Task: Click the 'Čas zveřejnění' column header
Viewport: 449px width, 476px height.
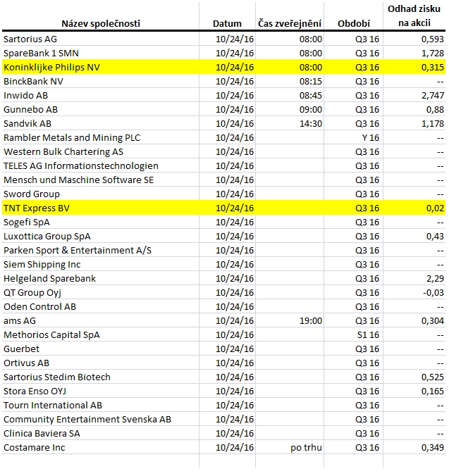Action: tap(290, 23)
